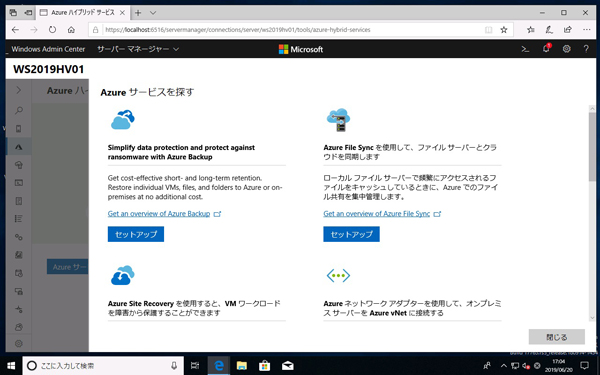Show tab previews chevron

click(153, 13)
